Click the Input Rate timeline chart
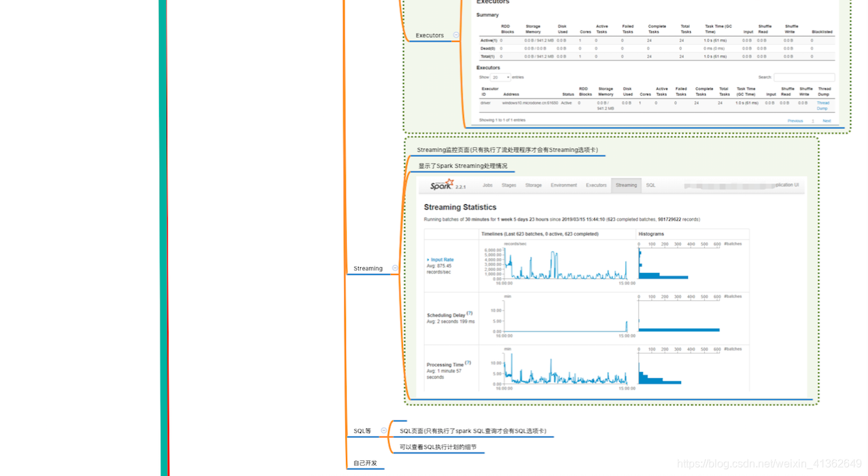 (566, 263)
